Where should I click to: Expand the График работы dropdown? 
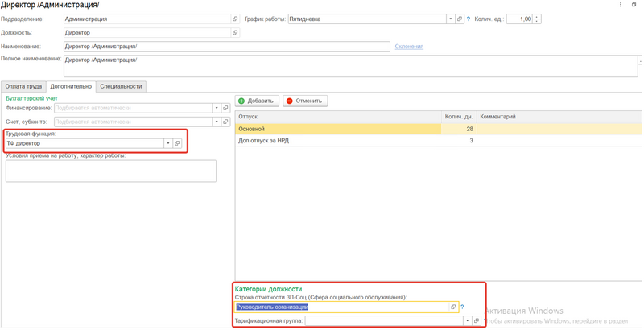coord(450,19)
